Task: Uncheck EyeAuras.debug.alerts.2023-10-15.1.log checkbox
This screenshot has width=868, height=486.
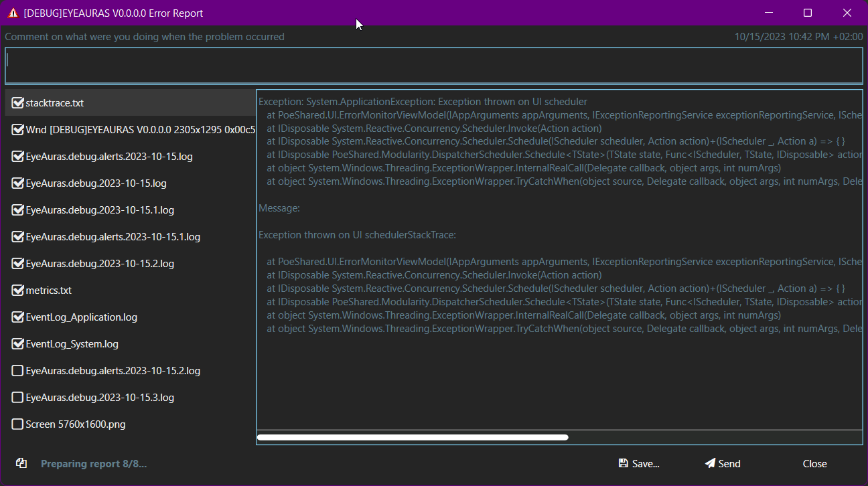Action: click(x=18, y=236)
